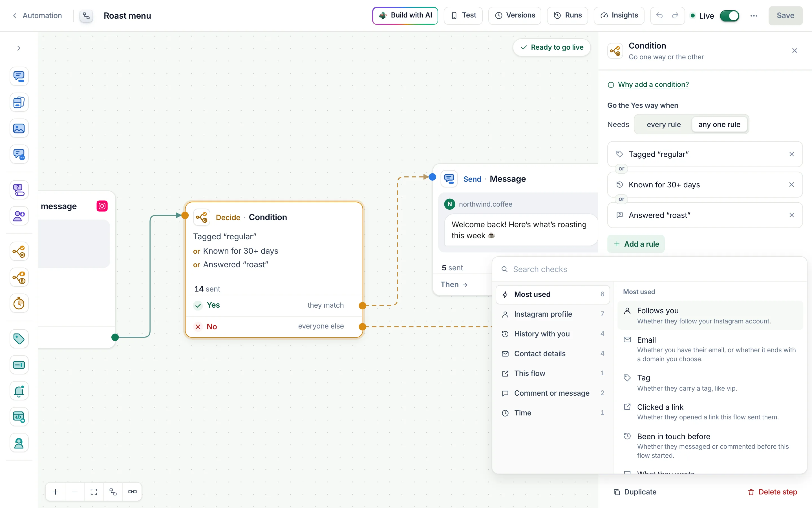
Task: Add an Image step from sidebar
Action: pyautogui.click(x=19, y=128)
